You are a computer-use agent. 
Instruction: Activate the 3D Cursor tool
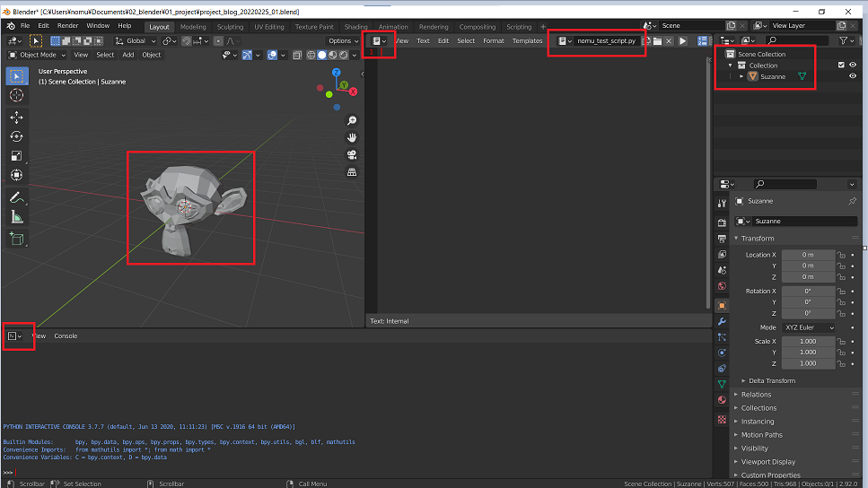[17, 95]
